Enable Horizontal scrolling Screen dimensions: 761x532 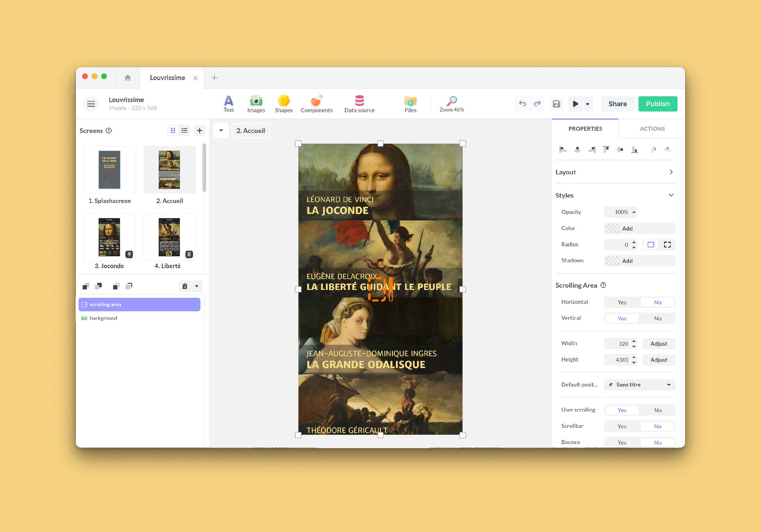[x=622, y=302]
